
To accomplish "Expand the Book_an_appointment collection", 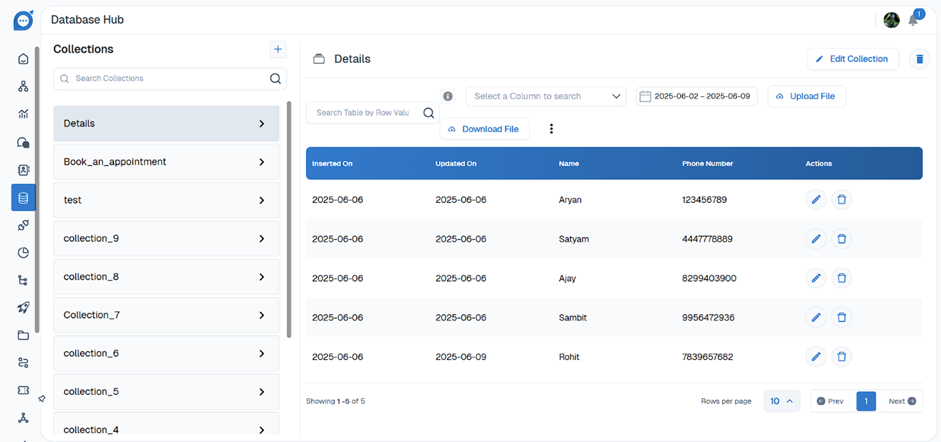I will pos(166,162).
